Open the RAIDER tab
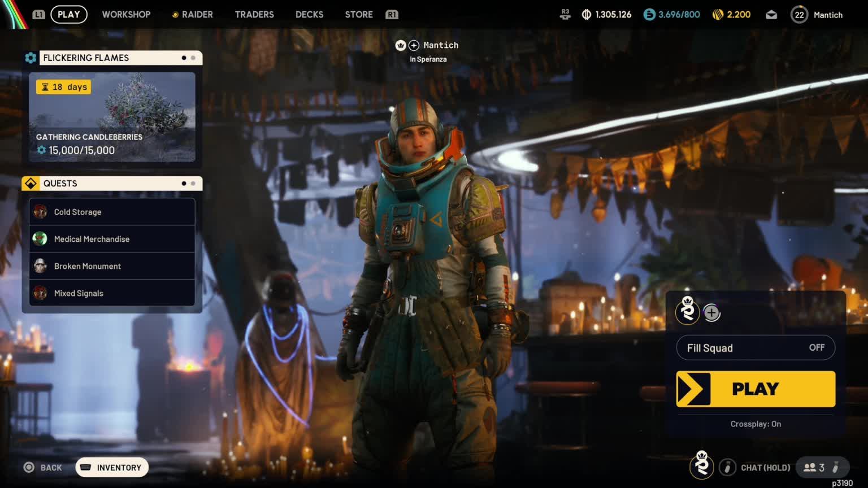The width and height of the screenshot is (868, 488). coord(192,14)
